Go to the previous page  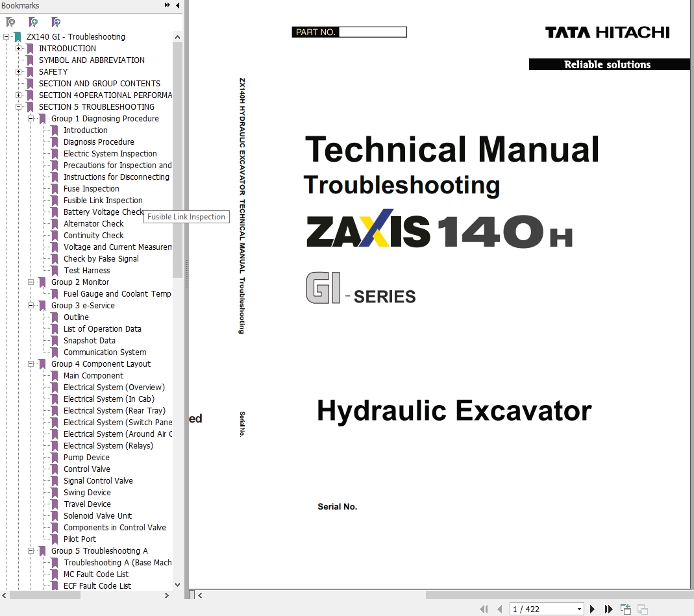[500, 610]
